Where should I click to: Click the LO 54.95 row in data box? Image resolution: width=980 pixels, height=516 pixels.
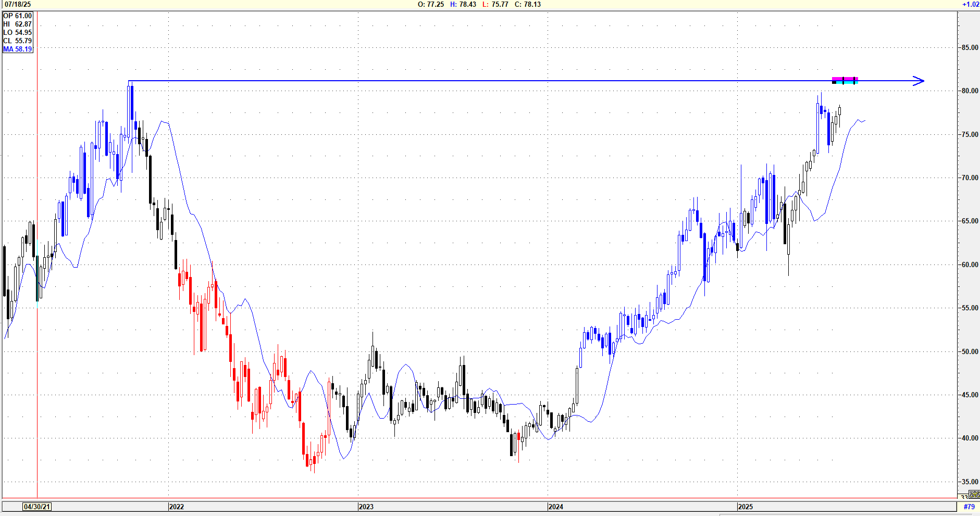click(x=18, y=32)
